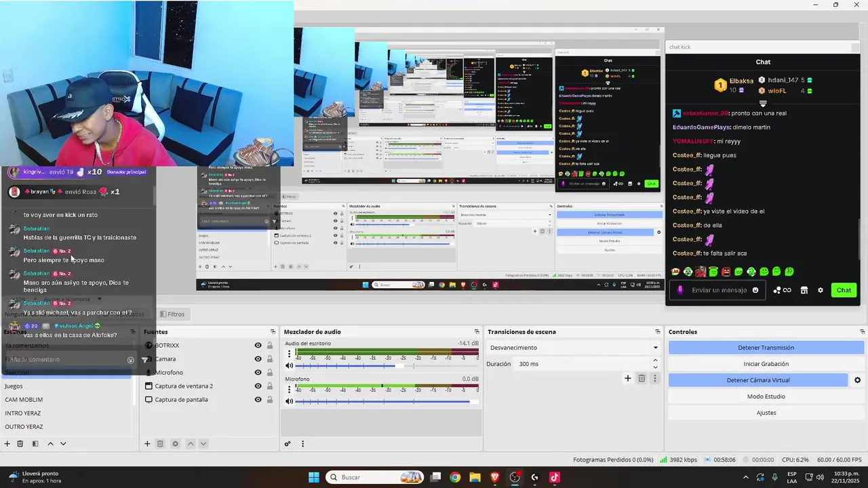Open the emoji picker in the Kick chat box

(755, 290)
